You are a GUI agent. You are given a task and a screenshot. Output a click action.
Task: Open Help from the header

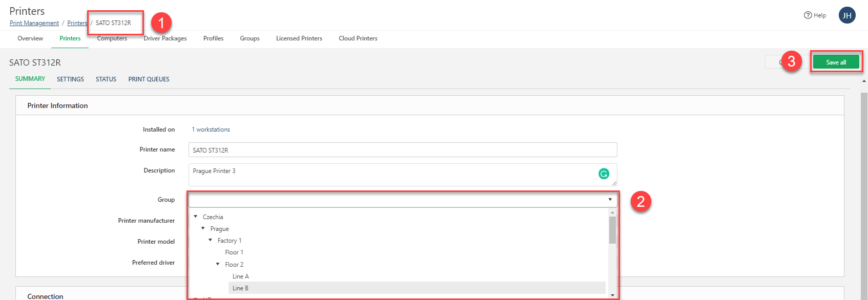[x=815, y=15]
